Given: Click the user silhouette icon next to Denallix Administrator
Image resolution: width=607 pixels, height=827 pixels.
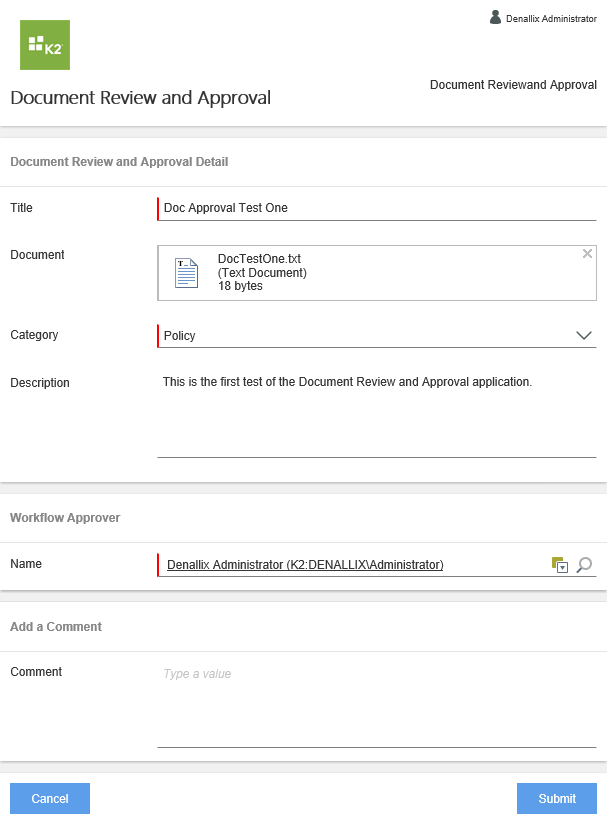Looking at the screenshot, I should (494, 17).
